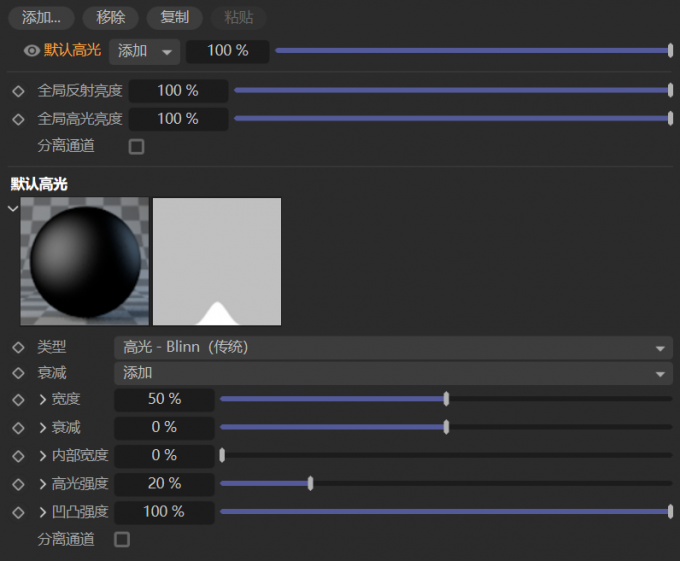Screen dimensions: 680x561
Task: Click 全局反射亮度 value field
Action: point(178,91)
